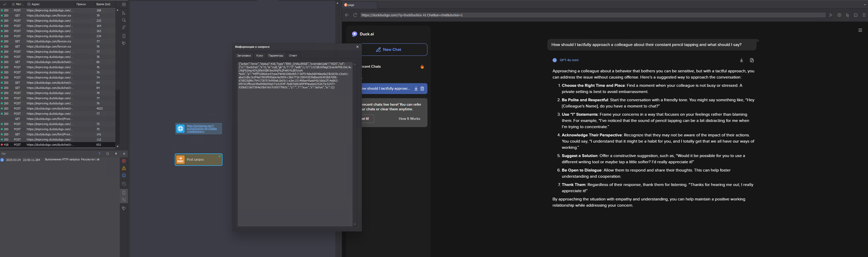Select the globe URL action block
Screen dimensions: 868x257
click(x=198, y=129)
